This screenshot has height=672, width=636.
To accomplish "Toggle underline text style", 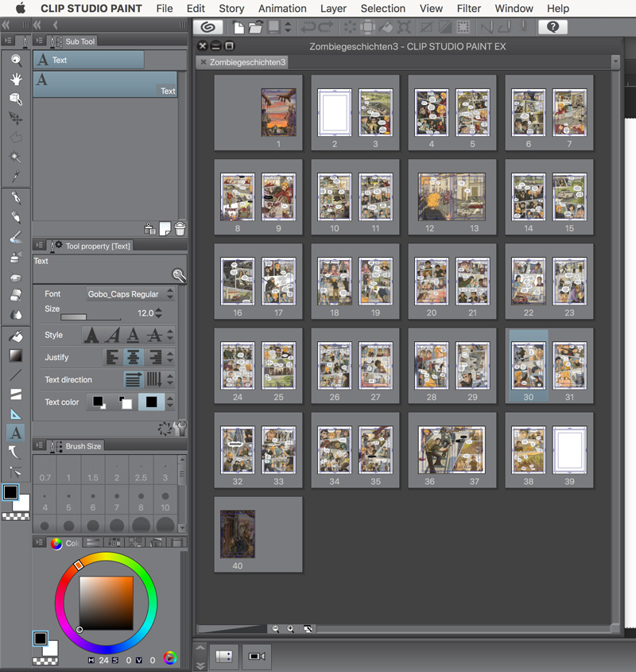I will click(134, 335).
